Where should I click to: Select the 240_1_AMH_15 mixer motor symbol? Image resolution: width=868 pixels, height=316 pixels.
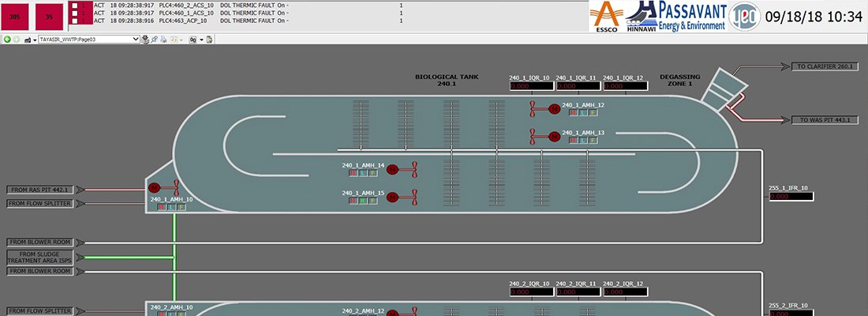pyautogui.click(x=392, y=197)
